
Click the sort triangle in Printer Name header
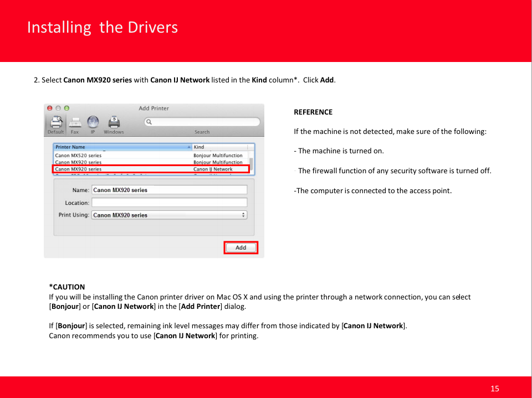[189, 147]
